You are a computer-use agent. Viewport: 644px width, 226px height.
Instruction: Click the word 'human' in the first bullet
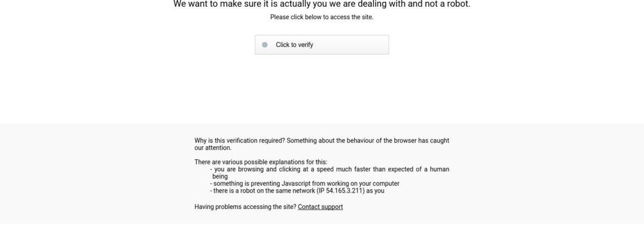440,169
